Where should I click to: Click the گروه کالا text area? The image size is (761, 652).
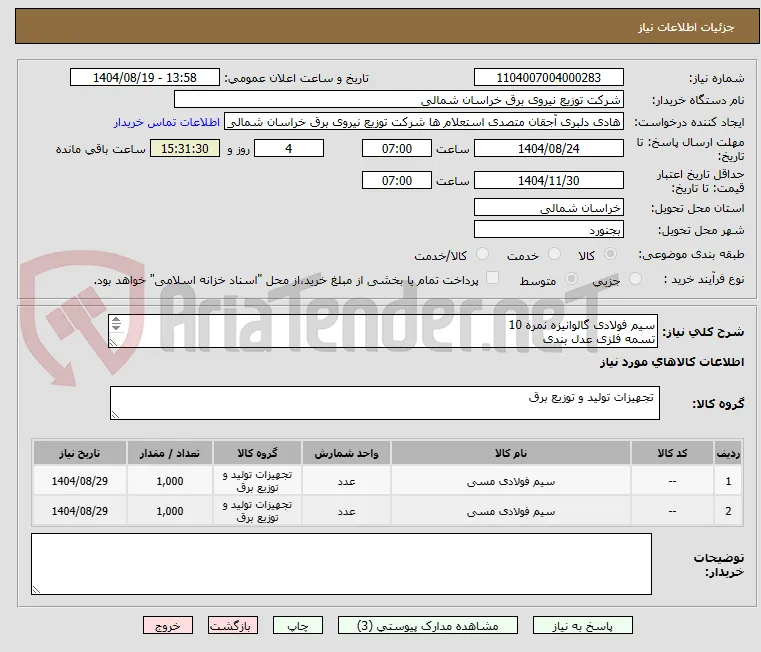(x=384, y=403)
